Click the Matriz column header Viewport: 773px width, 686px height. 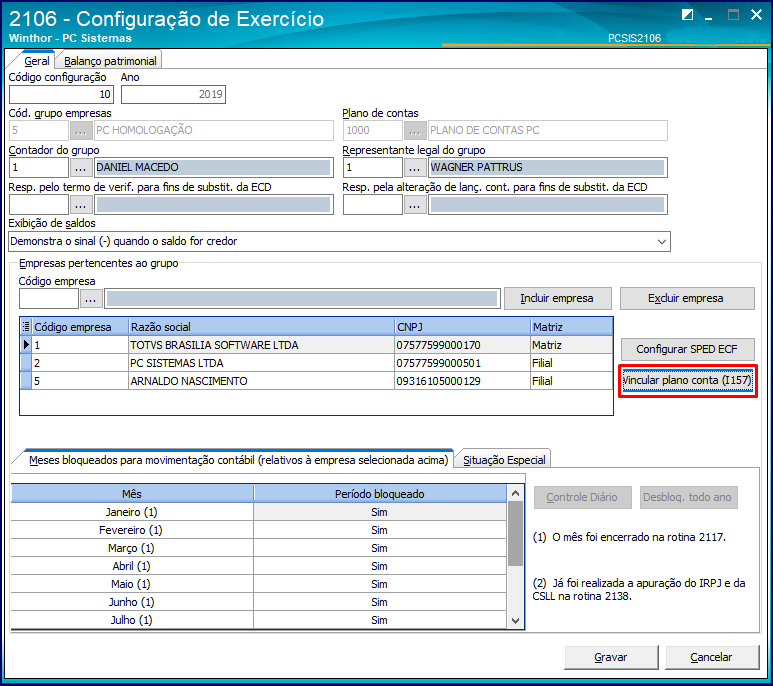[x=571, y=327]
